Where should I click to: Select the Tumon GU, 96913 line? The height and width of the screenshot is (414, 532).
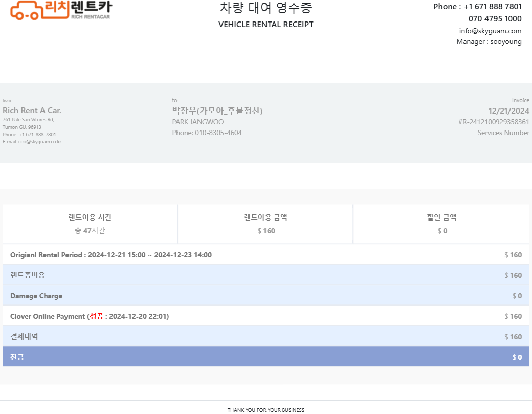21,127
